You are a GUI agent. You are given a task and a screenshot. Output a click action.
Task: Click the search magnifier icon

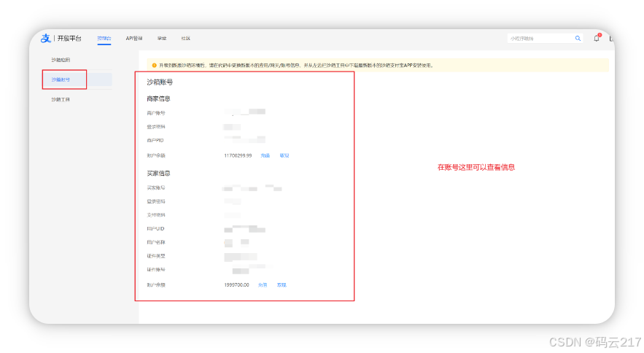pyautogui.click(x=578, y=38)
